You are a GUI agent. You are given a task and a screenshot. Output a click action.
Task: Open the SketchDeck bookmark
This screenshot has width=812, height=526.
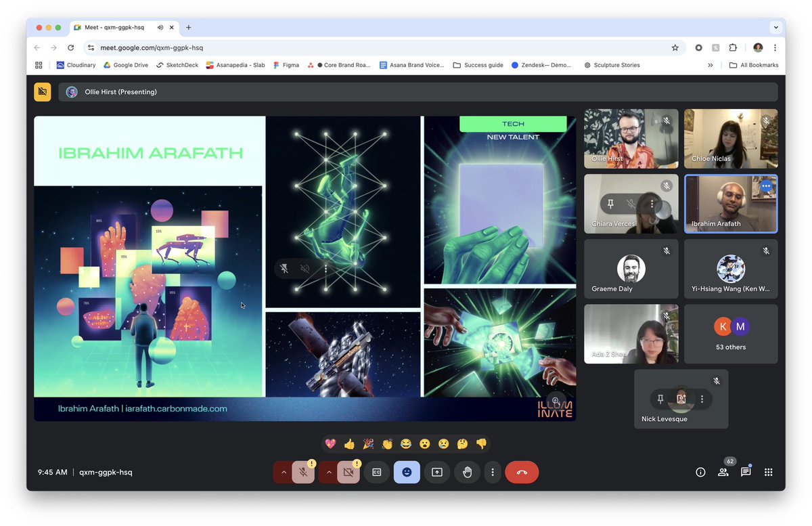tap(178, 65)
